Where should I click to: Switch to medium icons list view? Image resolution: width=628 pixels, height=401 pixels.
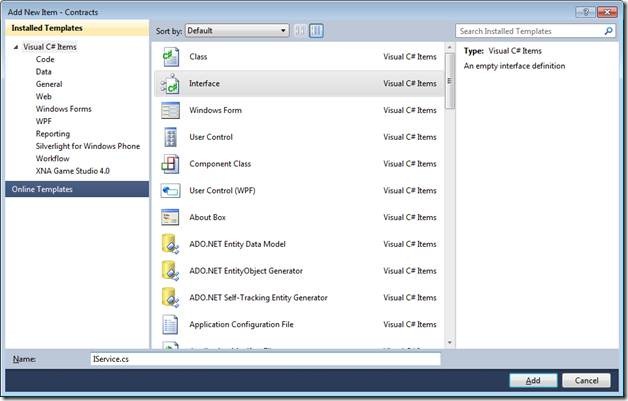point(316,31)
